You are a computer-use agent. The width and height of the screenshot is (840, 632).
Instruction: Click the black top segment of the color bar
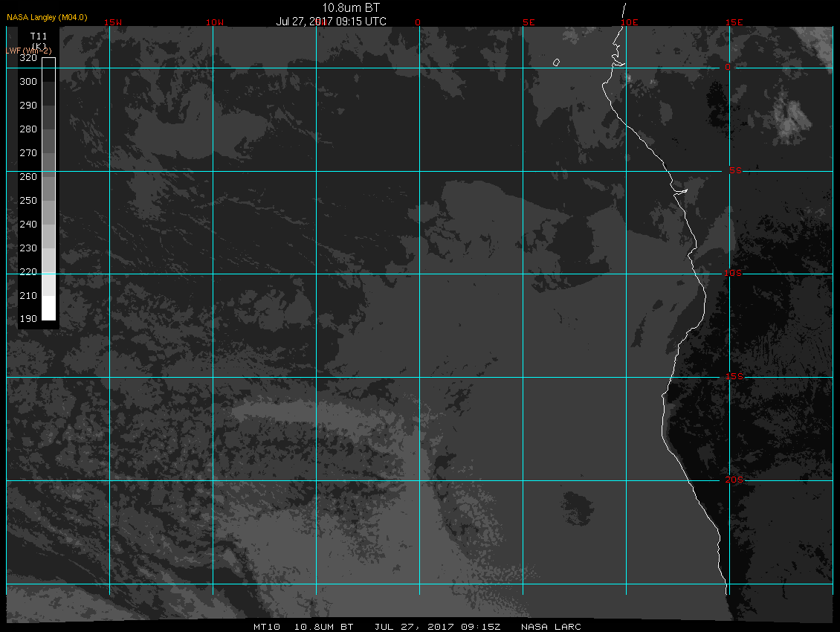[49, 70]
